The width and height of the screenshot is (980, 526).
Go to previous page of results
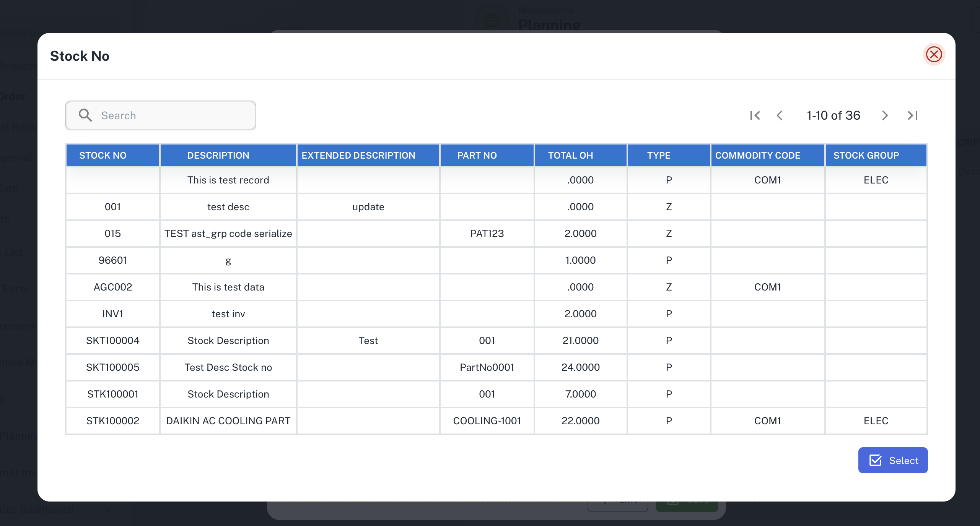[780, 115]
